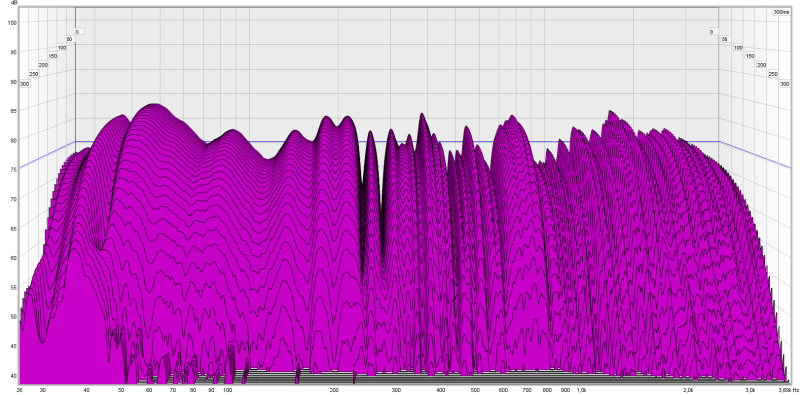Click the 50 Hz frequency-axis label
The width and height of the screenshot is (800, 395).
pos(121,390)
